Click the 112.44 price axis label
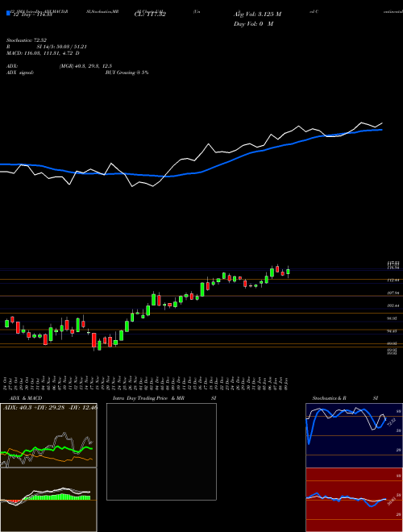403x532 pixels. click(x=393, y=281)
